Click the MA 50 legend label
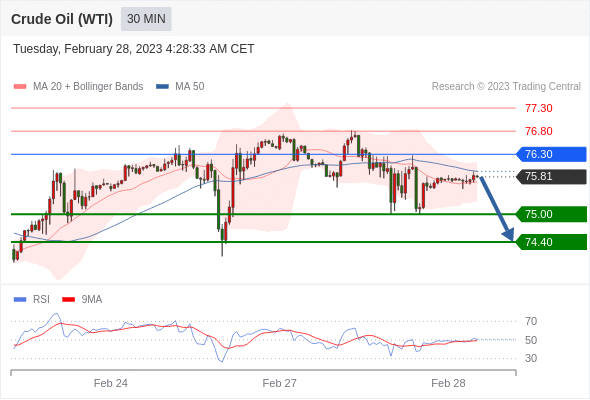 [190, 87]
